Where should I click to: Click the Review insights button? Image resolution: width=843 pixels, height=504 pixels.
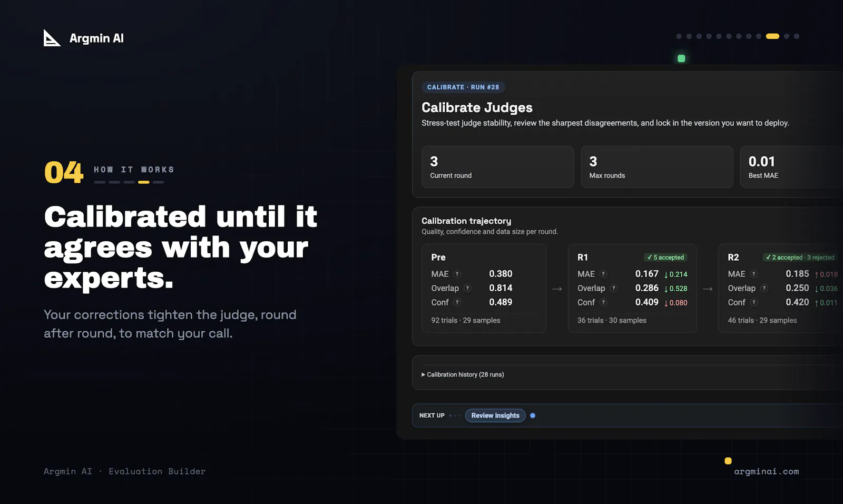(495, 416)
